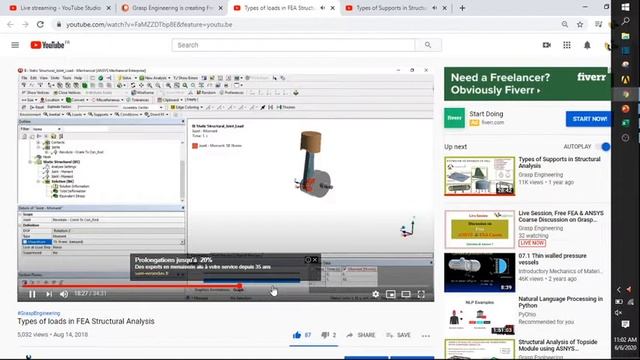
Task: Select Analysis Settings in the outline tree
Action: [x=64, y=167]
